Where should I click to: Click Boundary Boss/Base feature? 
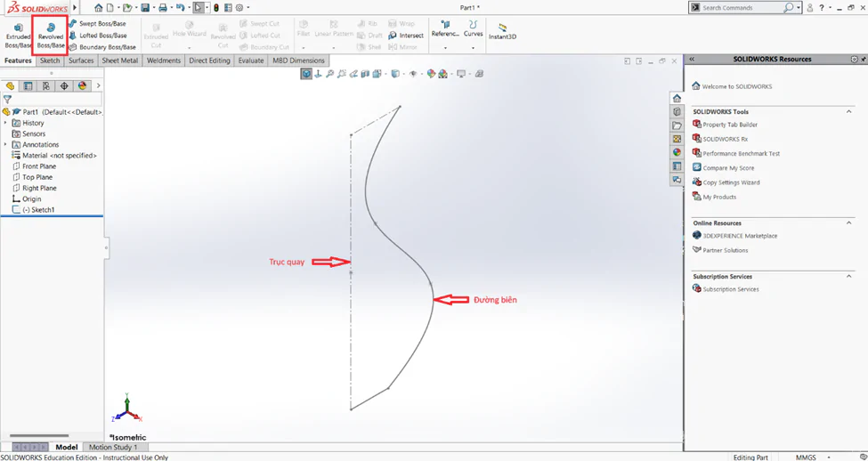point(101,47)
